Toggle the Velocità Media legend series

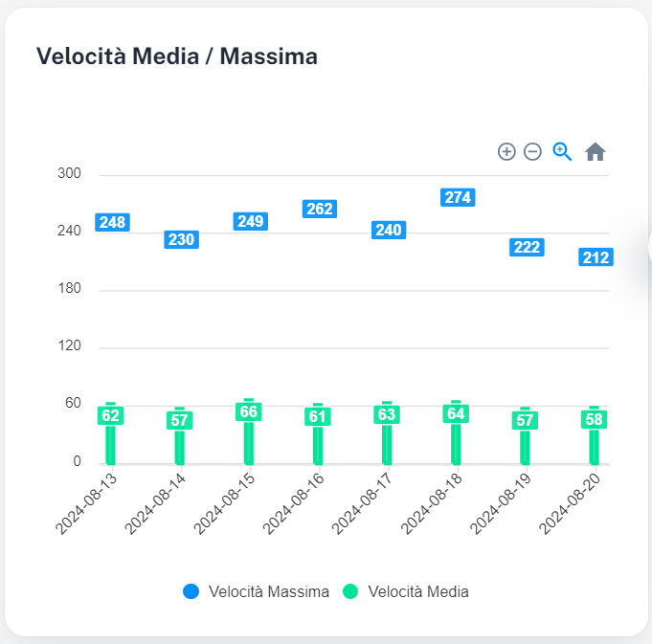[418, 591]
